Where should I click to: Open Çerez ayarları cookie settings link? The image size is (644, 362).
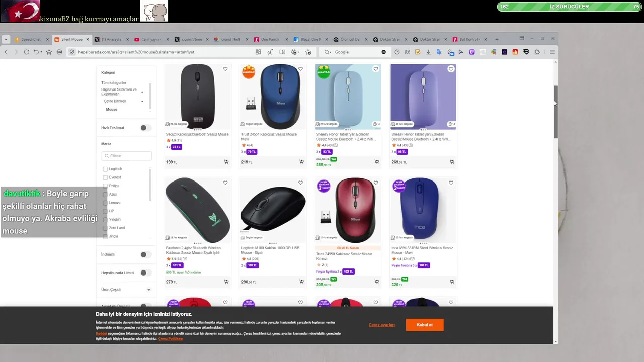pyautogui.click(x=382, y=325)
